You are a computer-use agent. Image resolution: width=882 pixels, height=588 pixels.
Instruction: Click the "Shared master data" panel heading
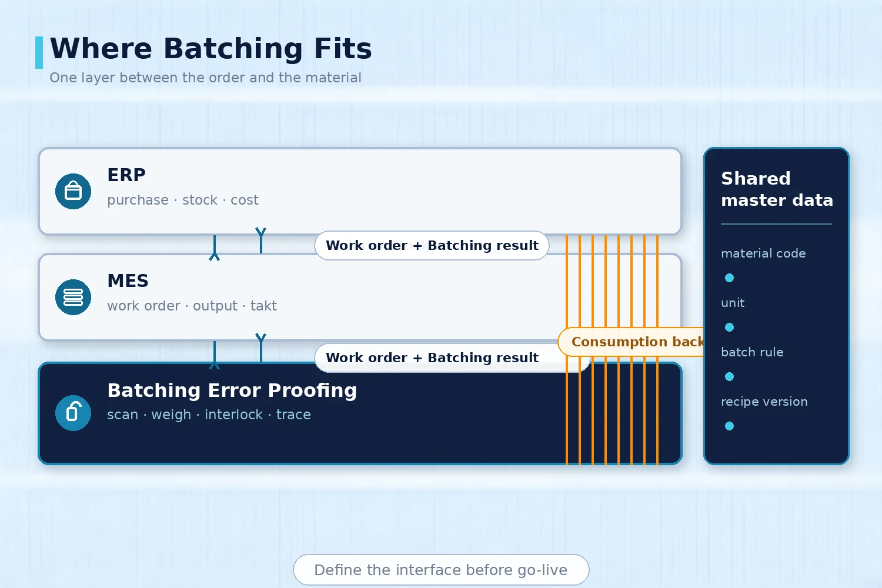tap(777, 189)
